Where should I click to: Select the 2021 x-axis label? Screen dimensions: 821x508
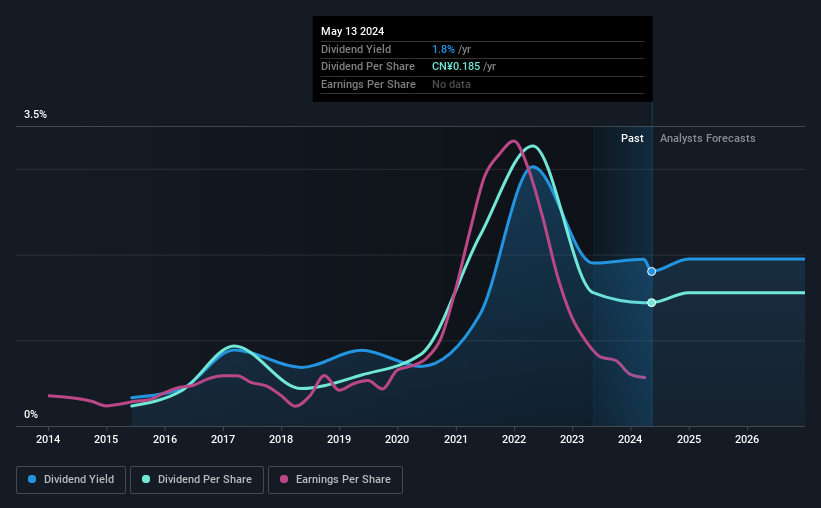[456, 439]
